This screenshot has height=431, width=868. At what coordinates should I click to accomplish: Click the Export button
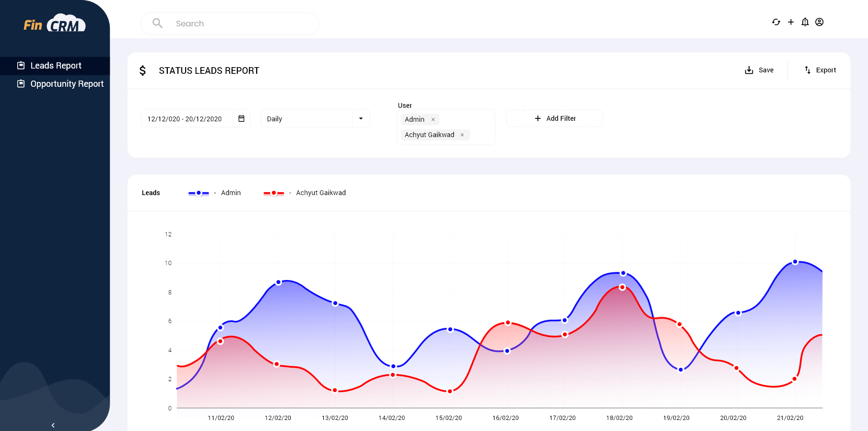pos(820,70)
